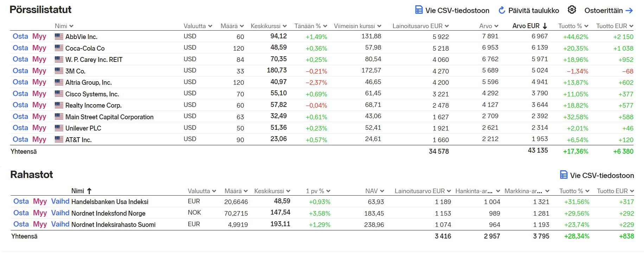Click the US flag beside Unilever PLC
Image resolution: width=644 pixels, height=254 pixels.
click(59, 128)
